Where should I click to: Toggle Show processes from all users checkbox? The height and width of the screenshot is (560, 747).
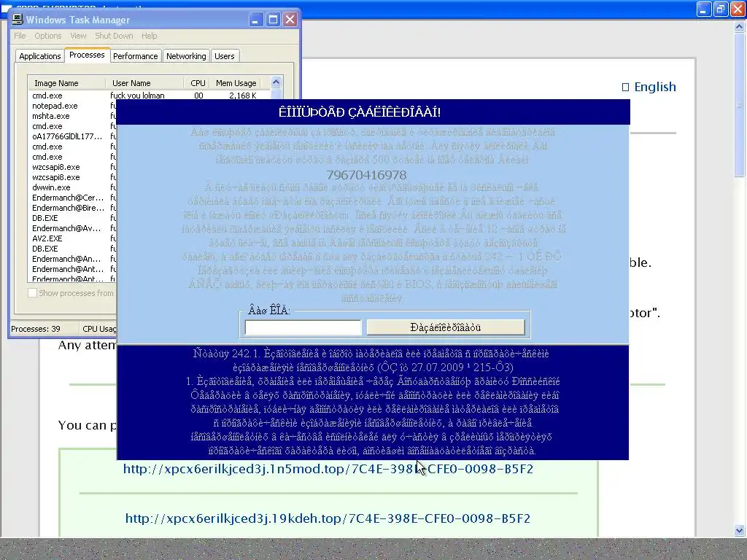(x=32, y=293)
